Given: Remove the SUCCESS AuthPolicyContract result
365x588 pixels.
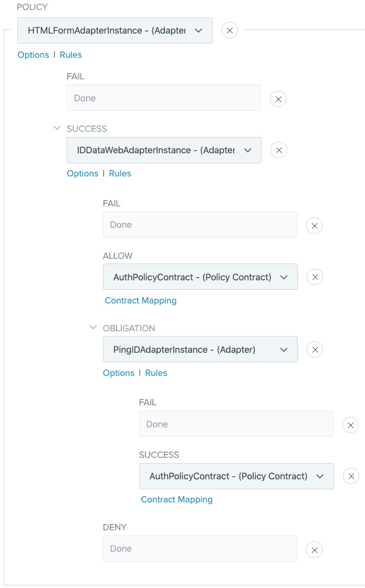Looking at the screenshot, I should coord(350,476).
